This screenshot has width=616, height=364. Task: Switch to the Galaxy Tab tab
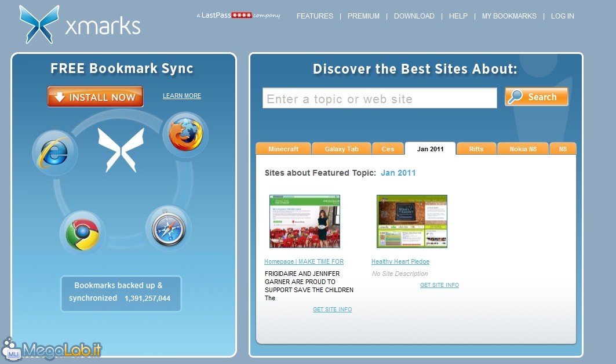[x=341, y=148]
